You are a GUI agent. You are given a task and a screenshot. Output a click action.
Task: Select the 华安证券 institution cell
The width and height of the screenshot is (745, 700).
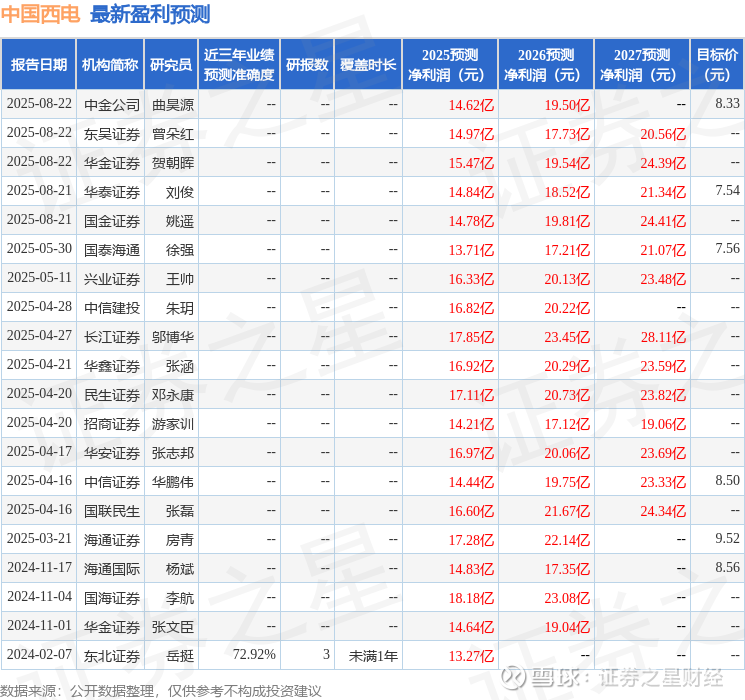click(112, 453)
